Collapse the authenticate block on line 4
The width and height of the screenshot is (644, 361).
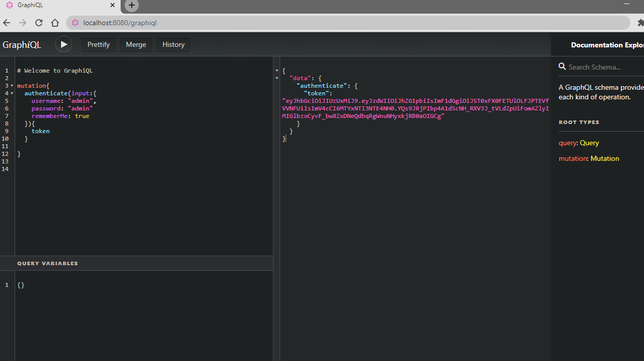(12, 93)
